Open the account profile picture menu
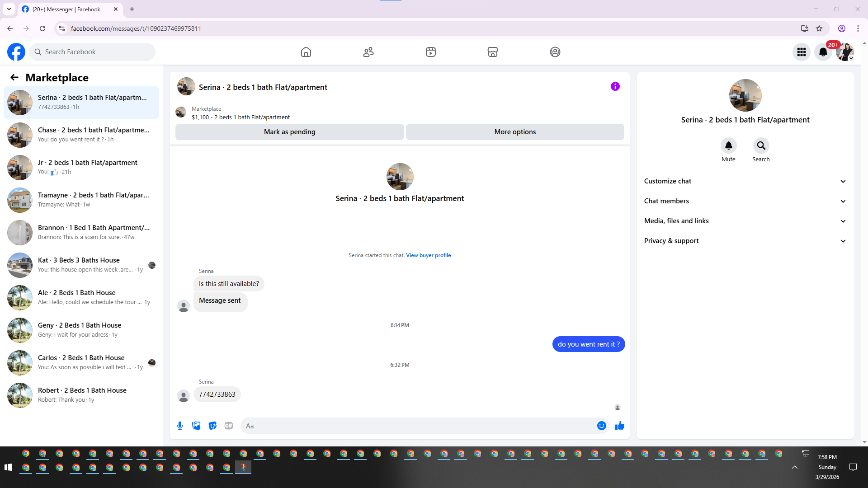 (845, 52)
